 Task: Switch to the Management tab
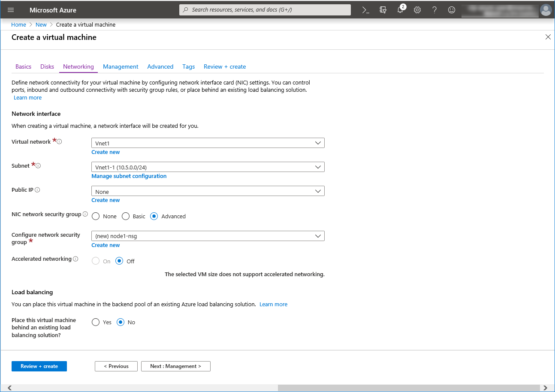point(121,66)
